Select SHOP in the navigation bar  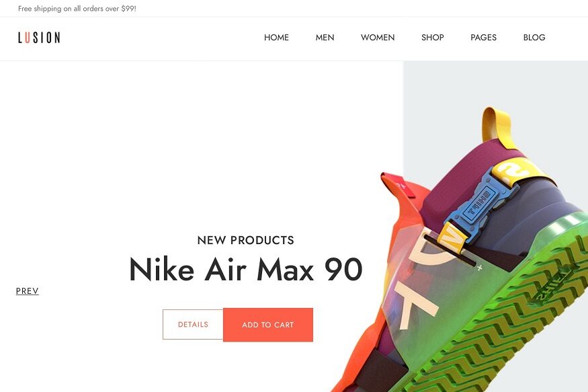432,38
